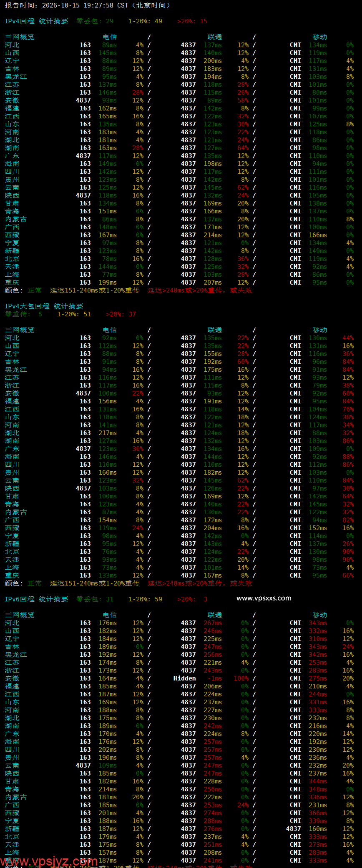Select "4837" in the 移动 column of IPv6 新疆 row
Screen dimensions: 362x868
pyautogui.click(x=294, y=829)
